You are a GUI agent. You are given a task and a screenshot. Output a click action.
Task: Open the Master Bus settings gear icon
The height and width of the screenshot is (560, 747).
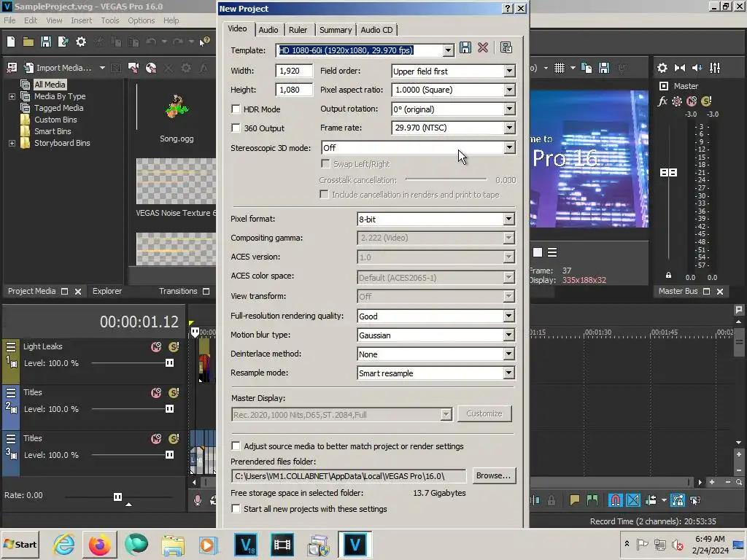(662, 68)
